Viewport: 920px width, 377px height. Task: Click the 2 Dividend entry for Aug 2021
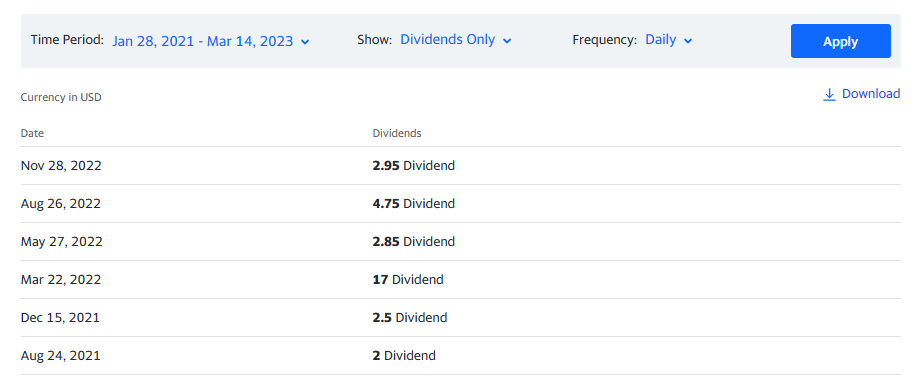404,356
